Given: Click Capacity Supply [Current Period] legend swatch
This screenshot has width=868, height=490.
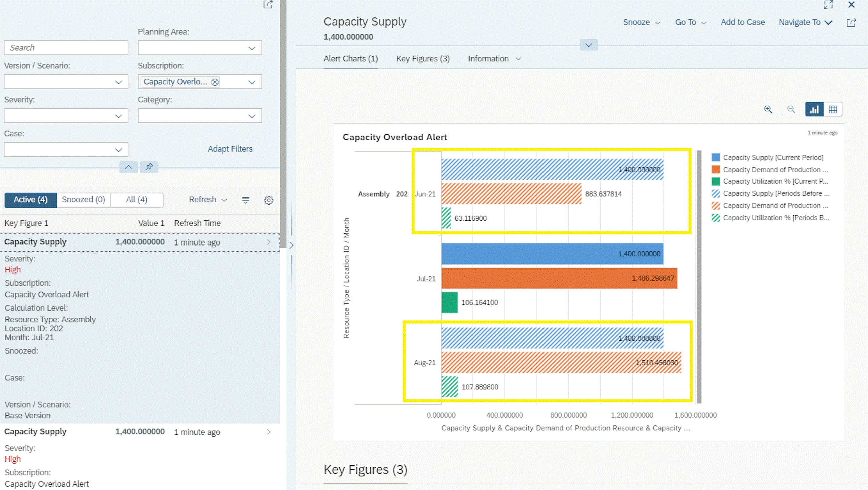Looking at the screenshot, I should click(x=716, y=158).
